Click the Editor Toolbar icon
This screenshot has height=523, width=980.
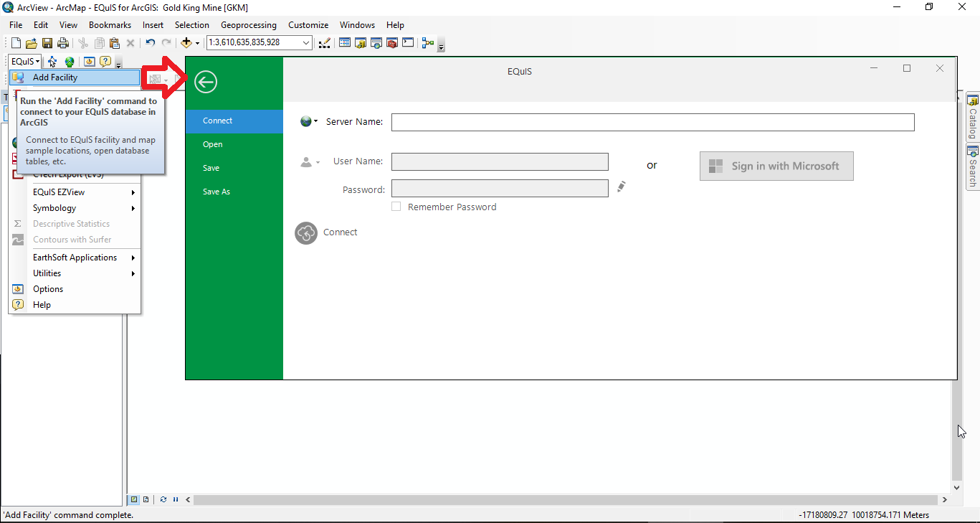[325, 43]
